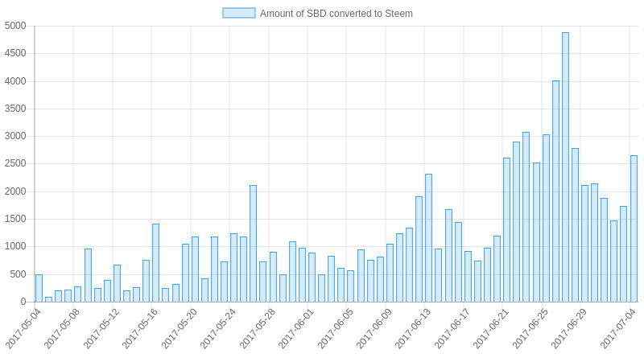Click the bar for 2017-06-21
Image resolution: width=644 pixels, height=362 pixels.
(506, 230)
